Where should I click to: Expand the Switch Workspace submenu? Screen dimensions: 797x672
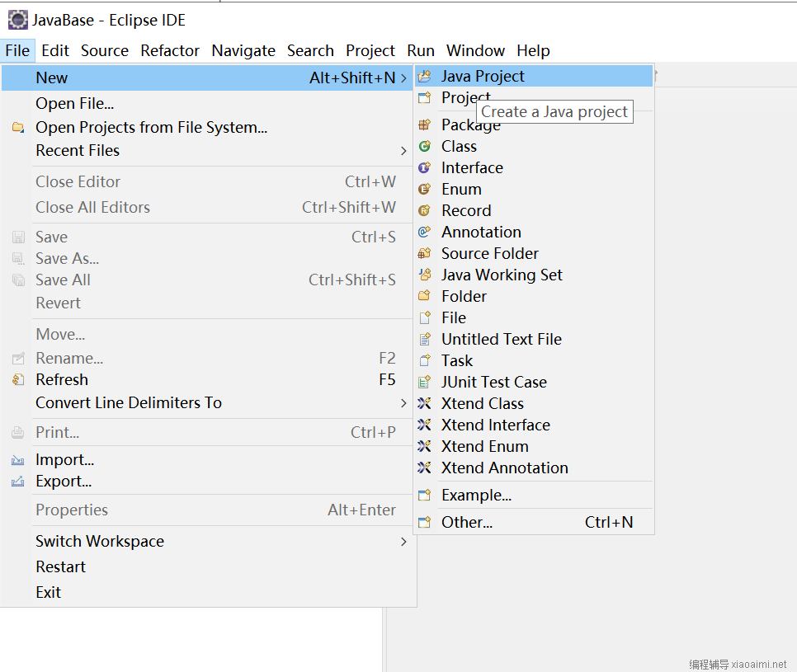[x=403, y=542]
